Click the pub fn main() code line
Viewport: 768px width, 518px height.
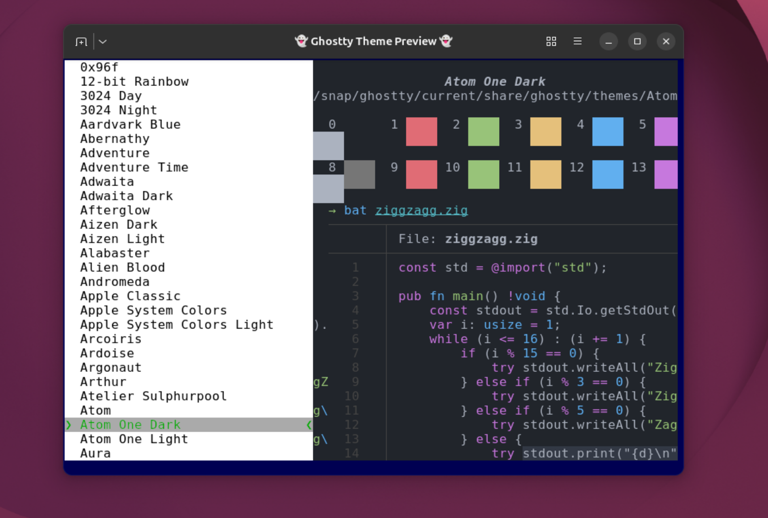coord(480,296)
